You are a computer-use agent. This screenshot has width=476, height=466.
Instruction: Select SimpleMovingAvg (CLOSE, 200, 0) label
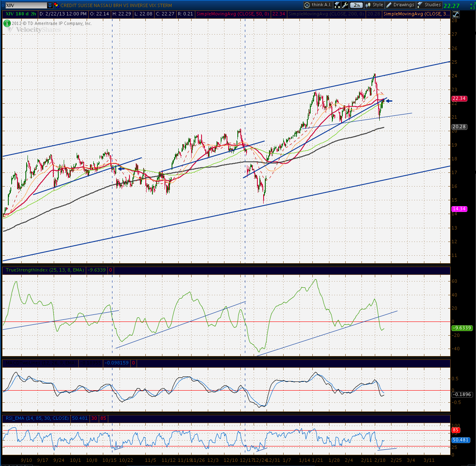tap(326, 14)
